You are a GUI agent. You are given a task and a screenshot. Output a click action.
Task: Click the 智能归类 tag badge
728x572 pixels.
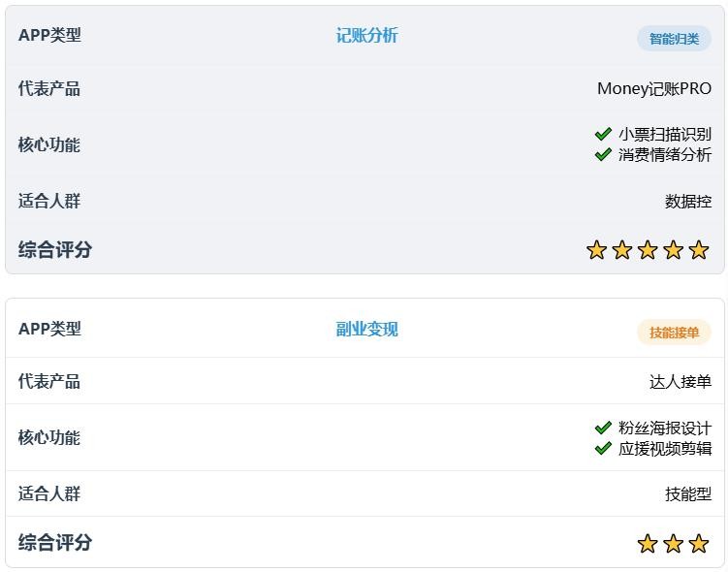(674, 39)
